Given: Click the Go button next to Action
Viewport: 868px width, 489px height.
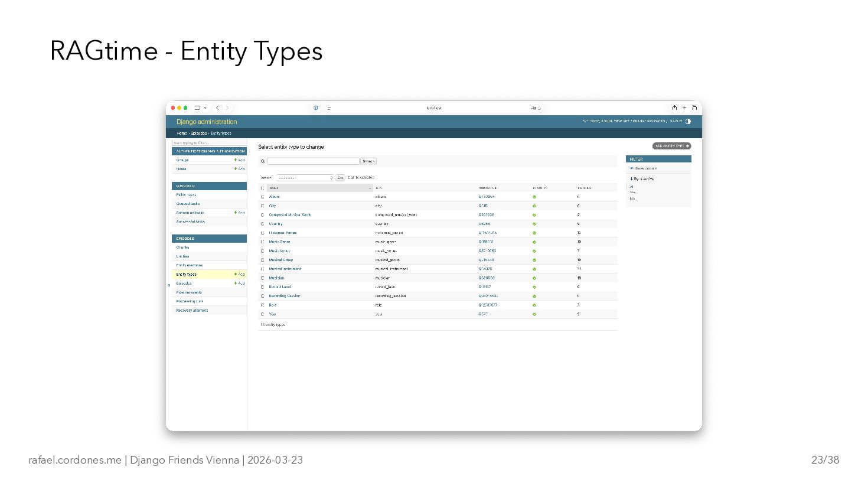Looking at the screenshot, I should click(340, 178).
